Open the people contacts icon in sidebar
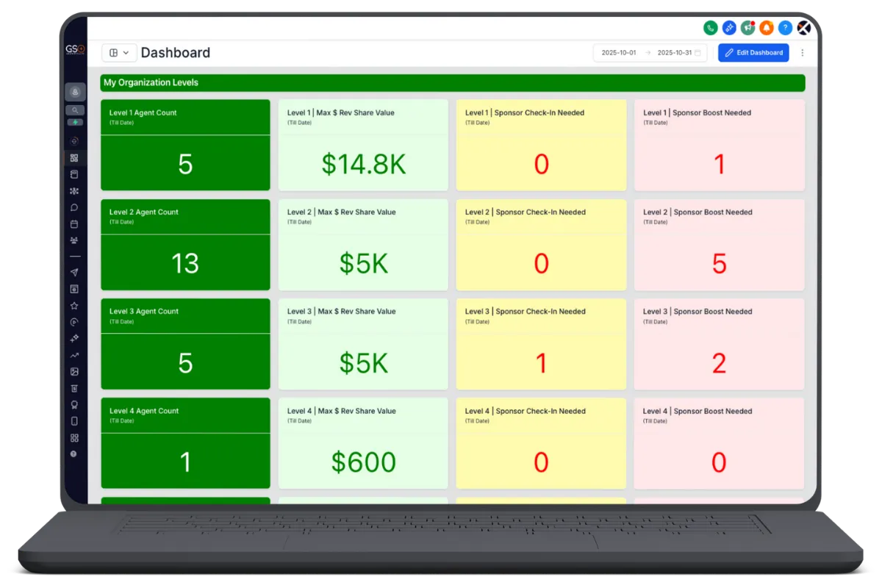 pyautogui.click(x=74, y=240)
